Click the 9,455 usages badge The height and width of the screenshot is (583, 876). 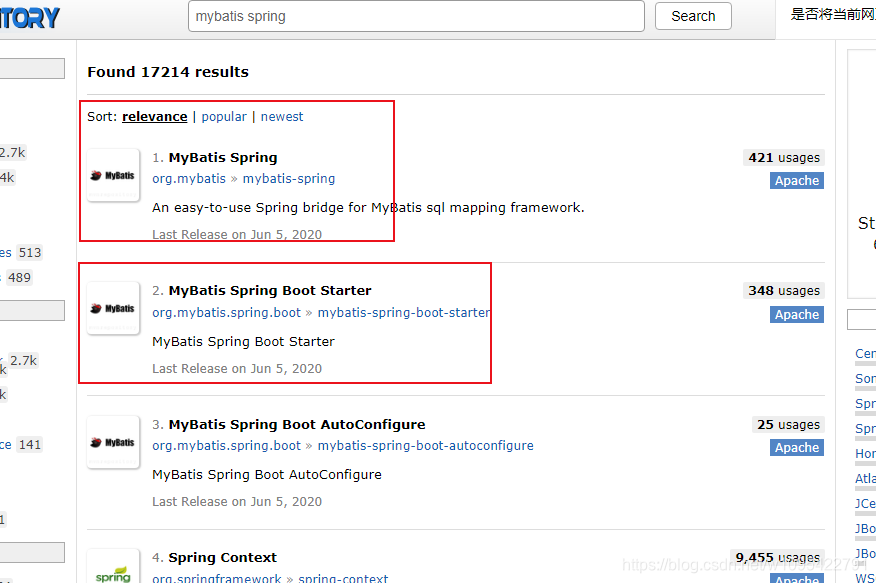777,557
